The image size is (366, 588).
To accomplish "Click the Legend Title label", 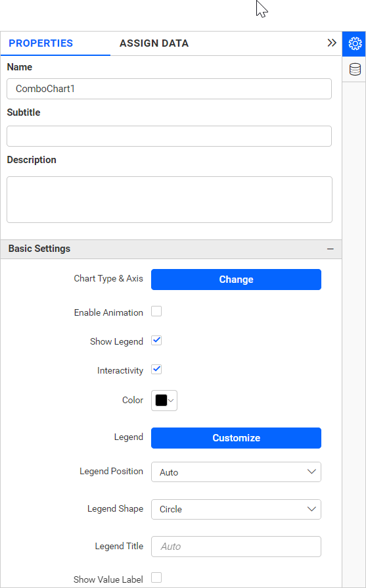I will pyautogui.click(x=119, y=546).
